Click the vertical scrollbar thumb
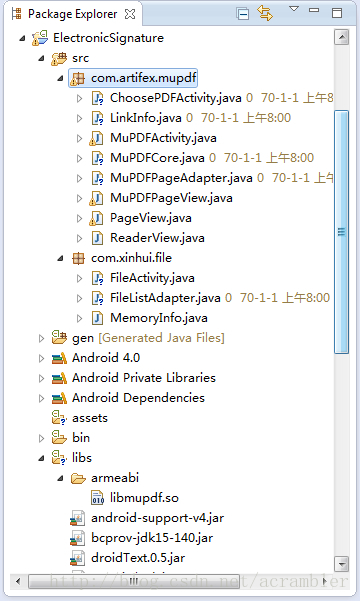This screenshot has height=601, width=360. [x=341, y=232]
